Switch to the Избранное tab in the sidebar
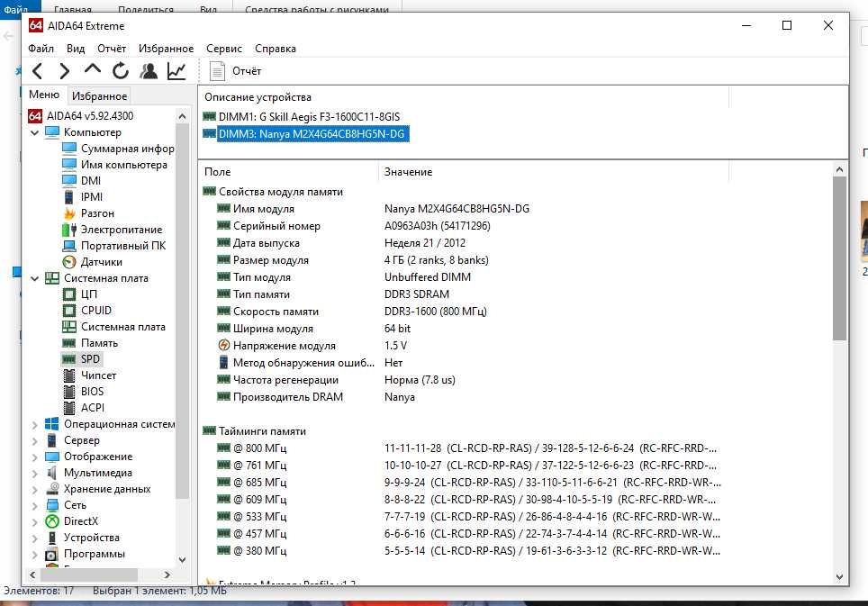868x606 pixels. click(99, 96)
